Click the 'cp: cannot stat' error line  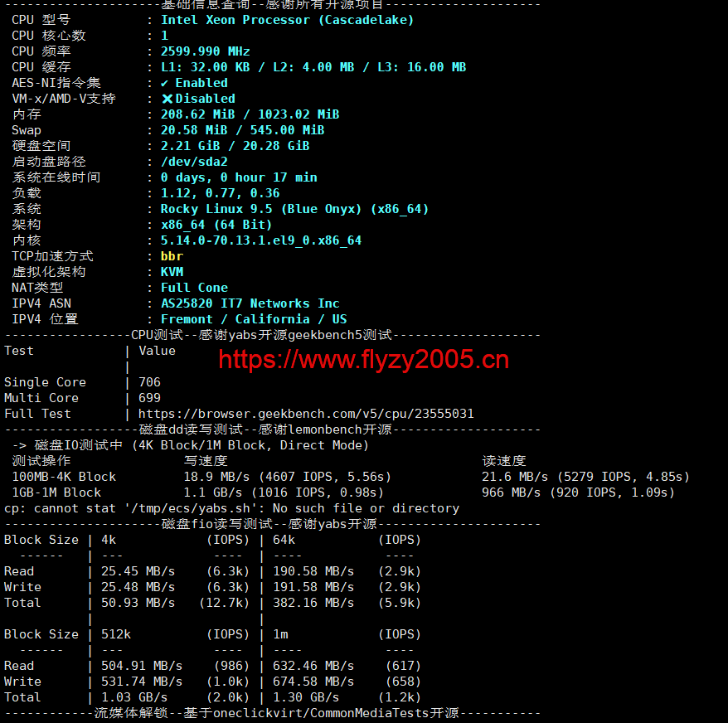click(231, 508)
